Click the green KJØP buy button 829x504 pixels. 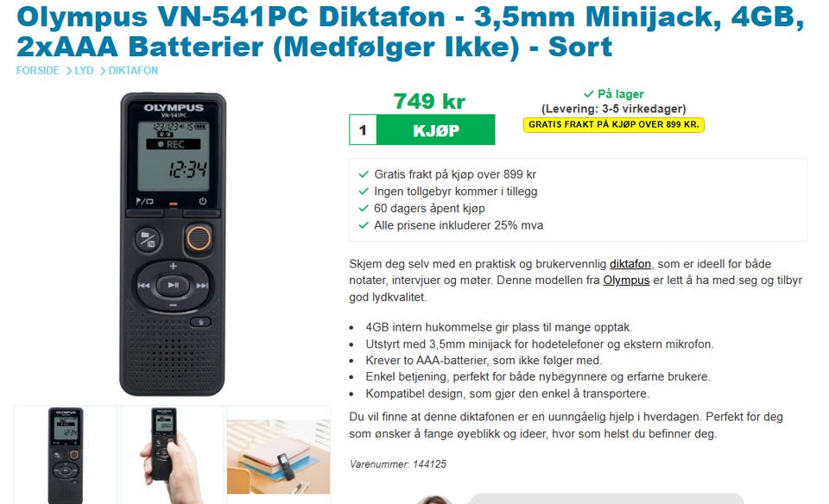(435, 129)
